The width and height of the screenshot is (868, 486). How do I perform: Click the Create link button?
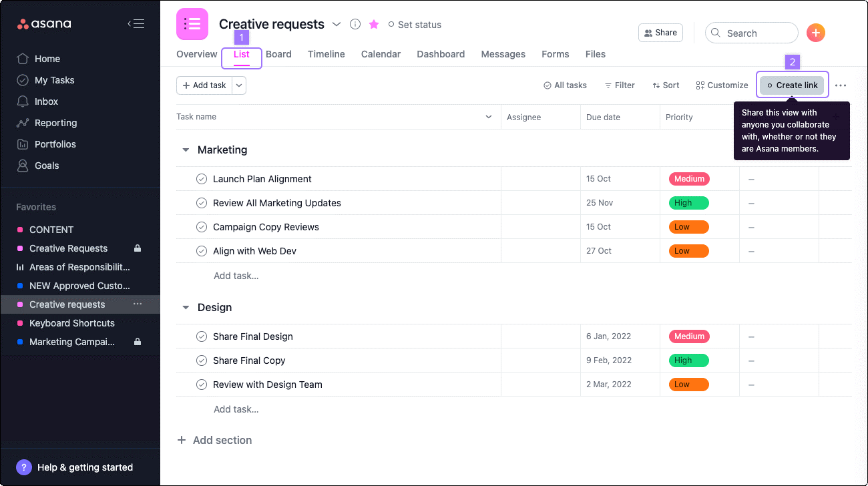792,85
